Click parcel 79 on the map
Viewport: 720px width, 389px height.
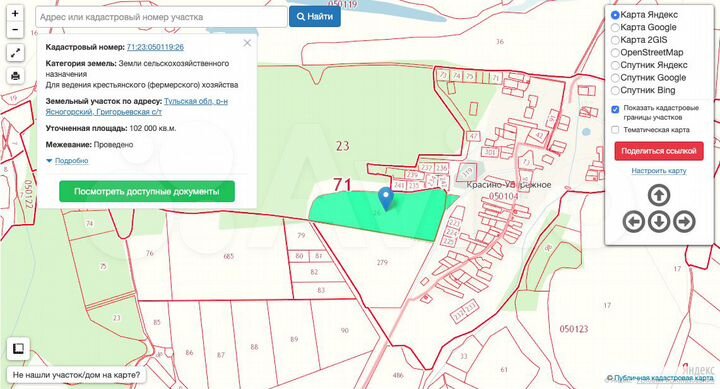[x=301, y=236]
